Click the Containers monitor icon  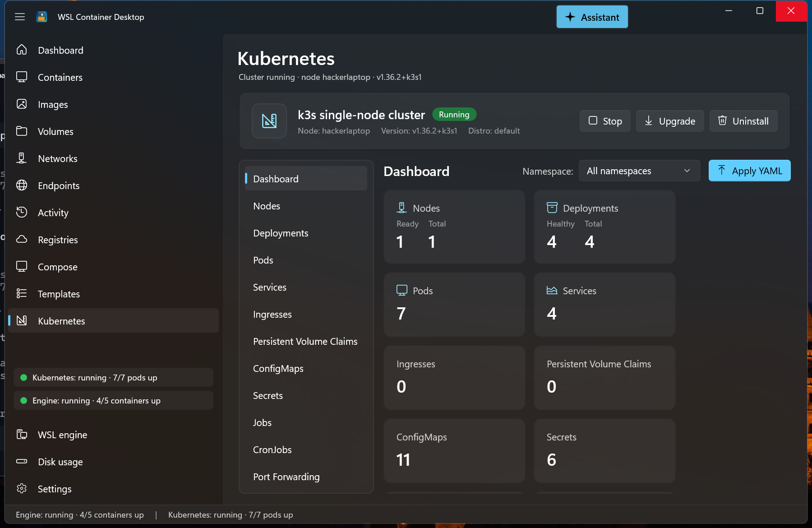(x=22, y=77)
